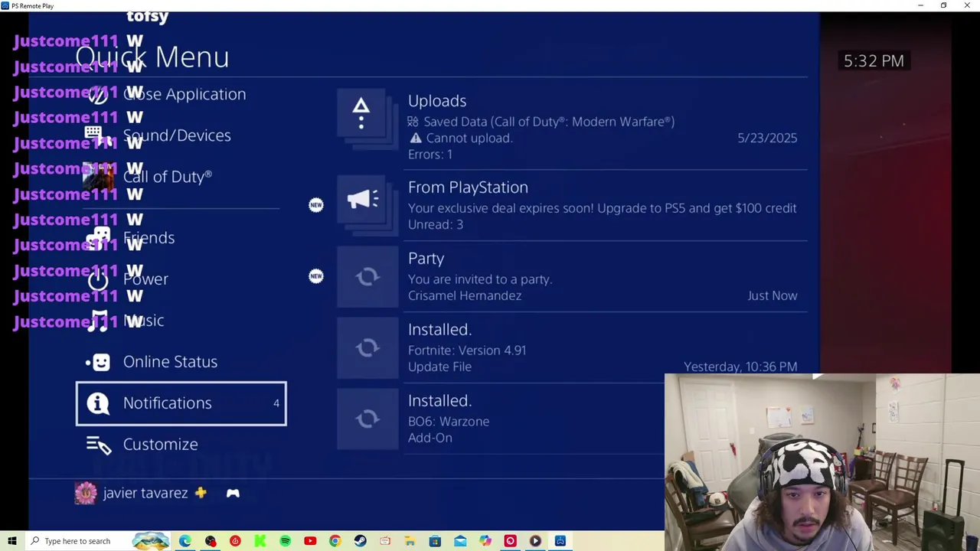The height and width of the screenshot is (551, 980).
Task: Click the PlayStation Plus icon by username
Action: (201, 493)
